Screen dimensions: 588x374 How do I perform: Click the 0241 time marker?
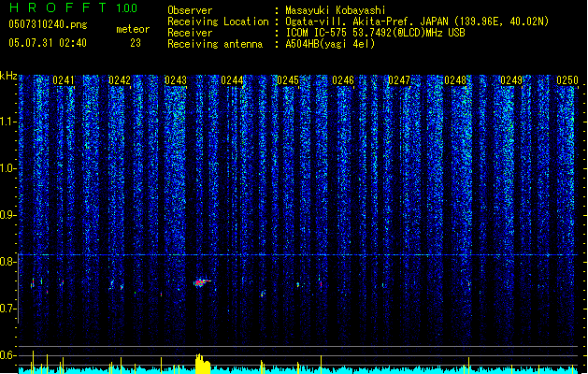click(x=64, y=80)
